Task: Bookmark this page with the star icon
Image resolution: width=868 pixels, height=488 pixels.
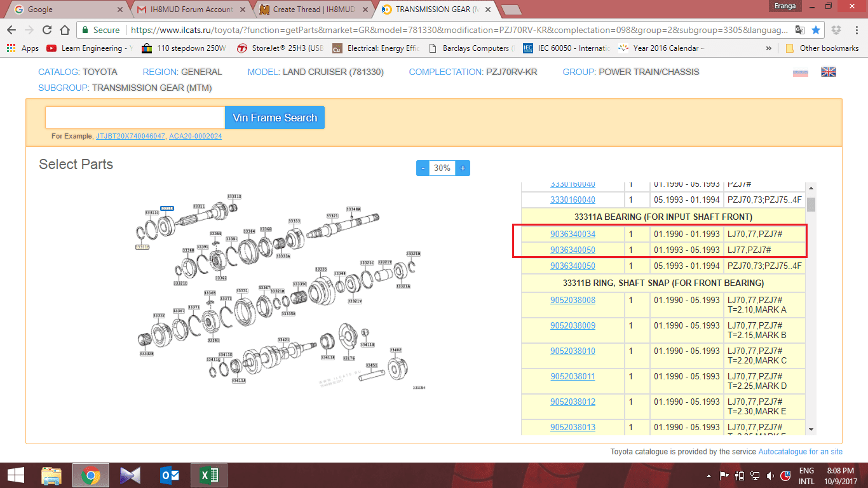Action: (816, 30)
